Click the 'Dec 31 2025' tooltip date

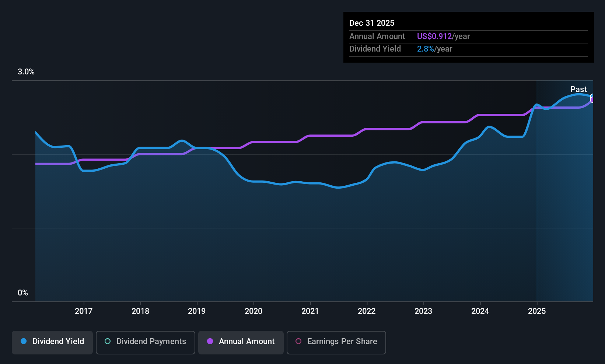pyautogui.click(x=372, y=23)
